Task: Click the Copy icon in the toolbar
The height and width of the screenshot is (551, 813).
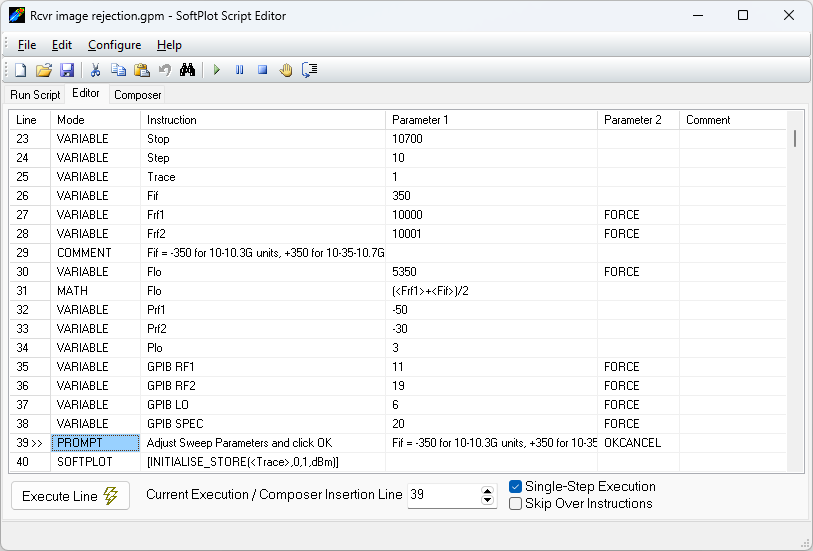Action: [x=118, y=70]
